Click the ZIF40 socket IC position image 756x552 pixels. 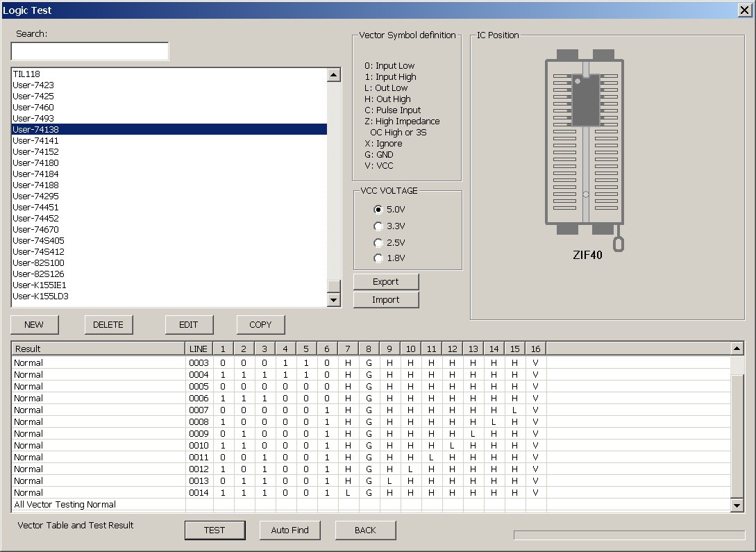585,146
